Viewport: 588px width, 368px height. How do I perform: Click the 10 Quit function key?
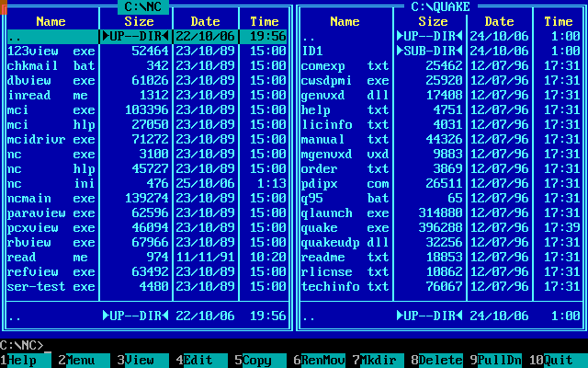[x=559, y=361]
